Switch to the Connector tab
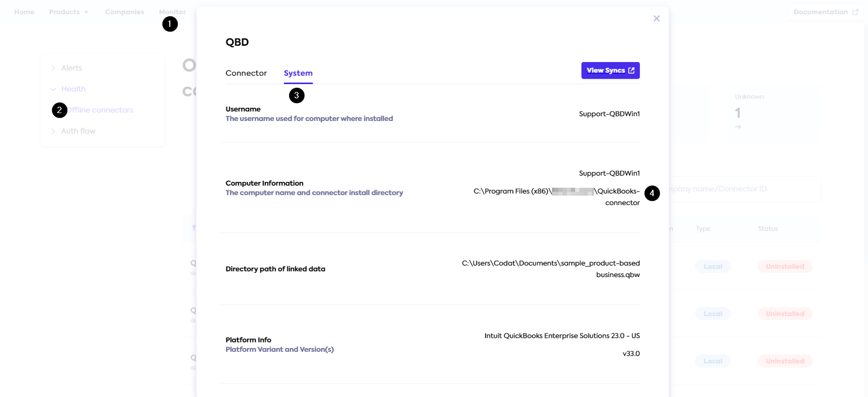This screenshot has width=868, height=397. (246, 73)
